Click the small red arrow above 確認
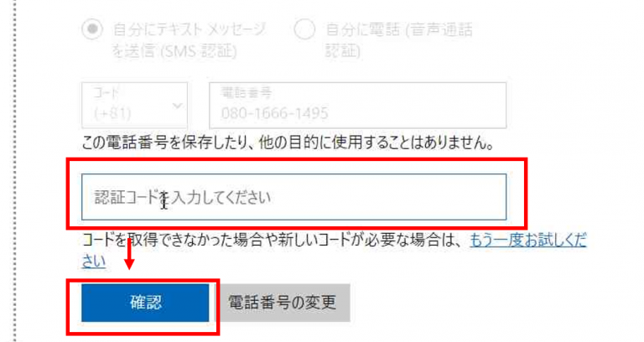644x342 pixels. [129, 254]
